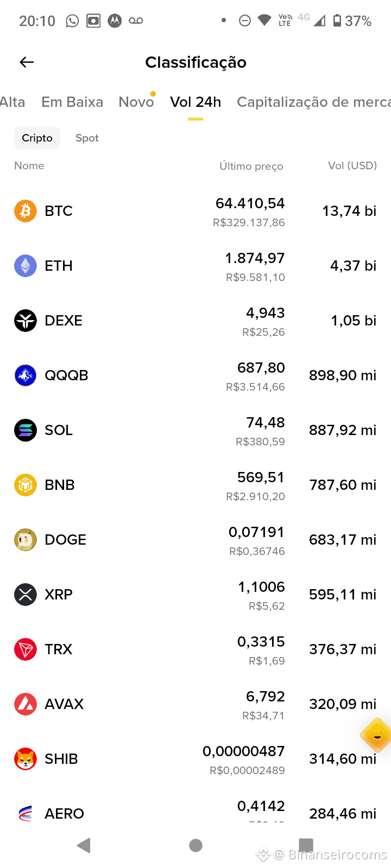Sort by Último preço column header
391x868 pixels.
[x=251, y=166]
